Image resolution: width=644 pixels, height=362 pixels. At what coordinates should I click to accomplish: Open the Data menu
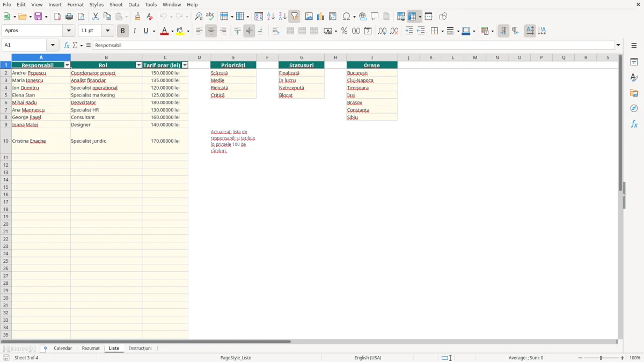[x=134, y=4]
